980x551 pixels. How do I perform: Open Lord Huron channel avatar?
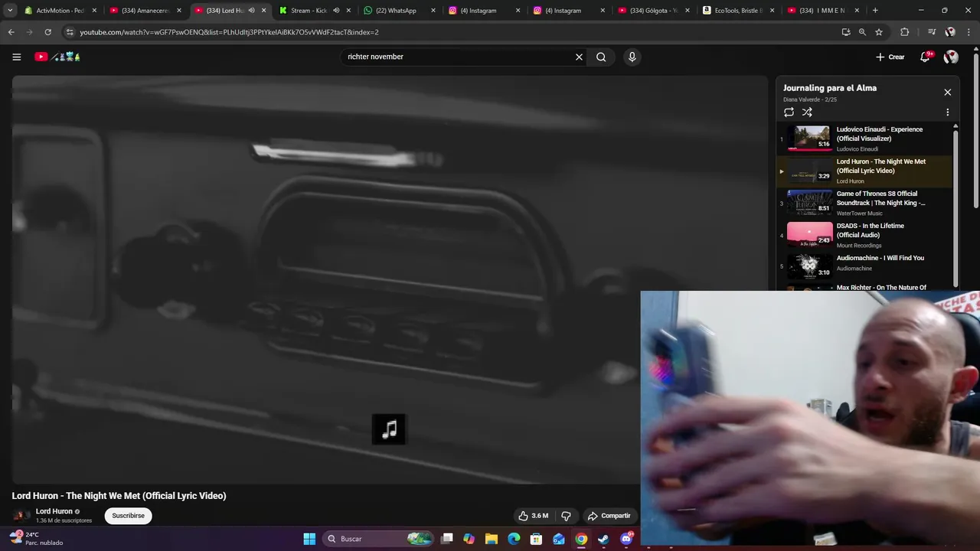pos(21,515)
